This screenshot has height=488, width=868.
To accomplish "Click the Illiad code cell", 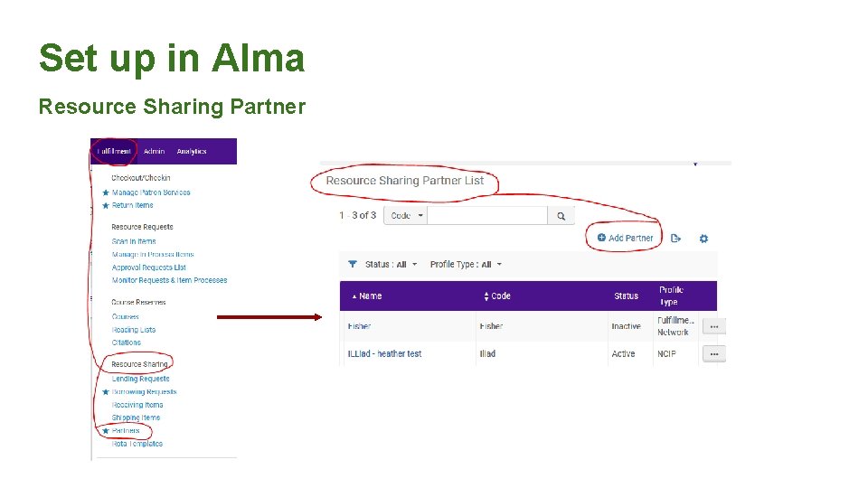I will point(487,353).
